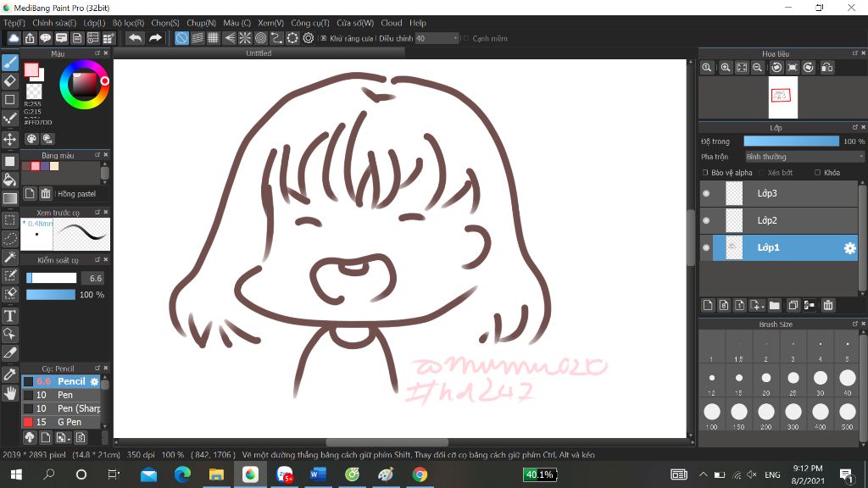Add a new layer folder

[x=775, y=305]
